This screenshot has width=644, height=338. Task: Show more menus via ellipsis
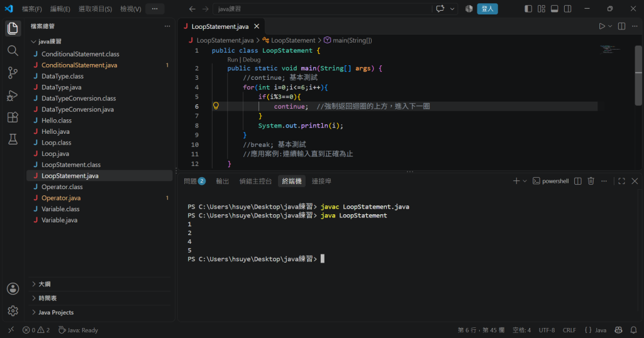tap(155, 9)
